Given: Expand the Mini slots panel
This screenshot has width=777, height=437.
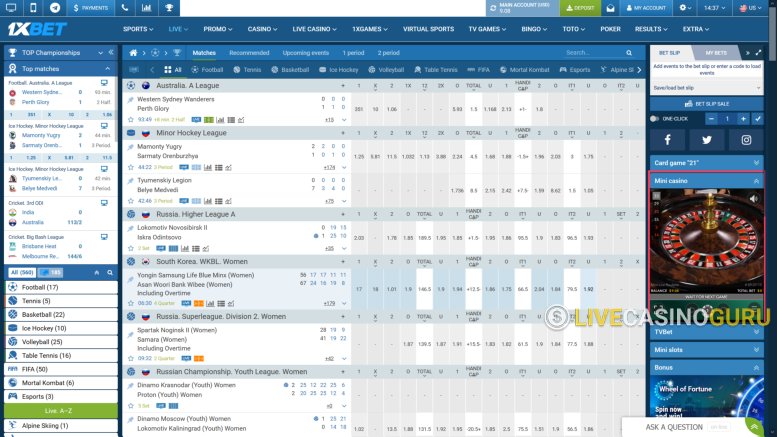Looking at the screenshot, I should (707, 350).
